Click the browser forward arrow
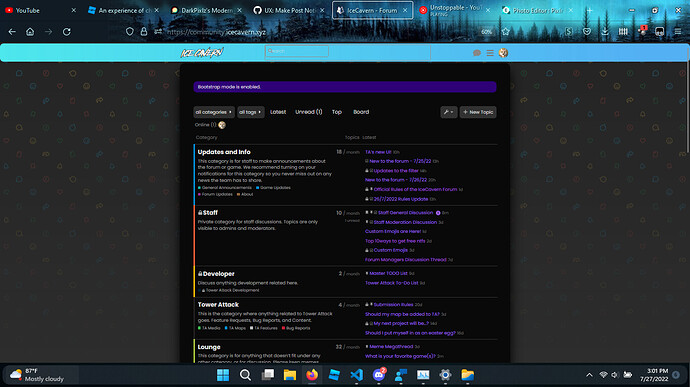 tap(48, 32)
